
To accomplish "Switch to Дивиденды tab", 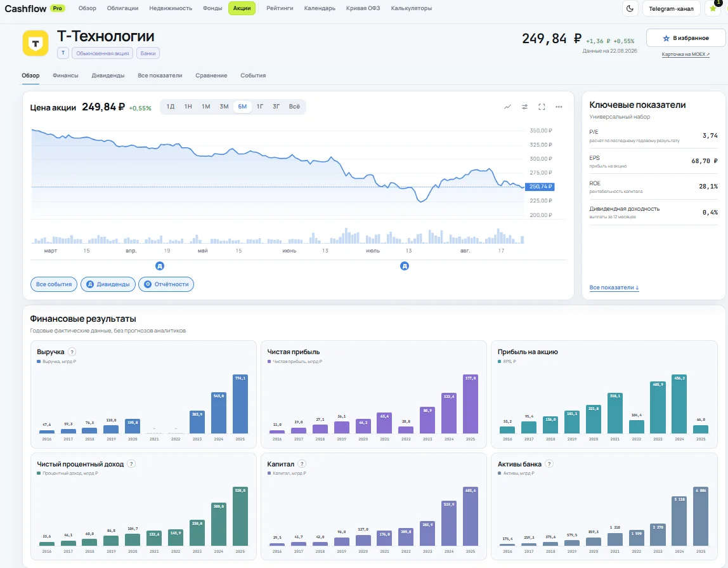I will click(108, 76).
